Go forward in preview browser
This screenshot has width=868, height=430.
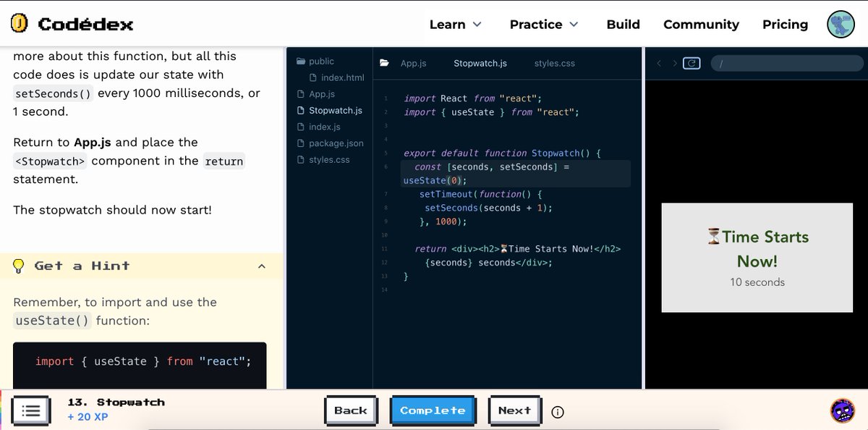[675, 64]
